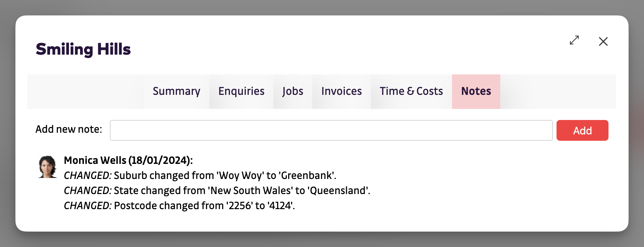This screenshot has width=644, height=247.
Task: Click the Smiling Hills title heading
Action: pos(83,49)
